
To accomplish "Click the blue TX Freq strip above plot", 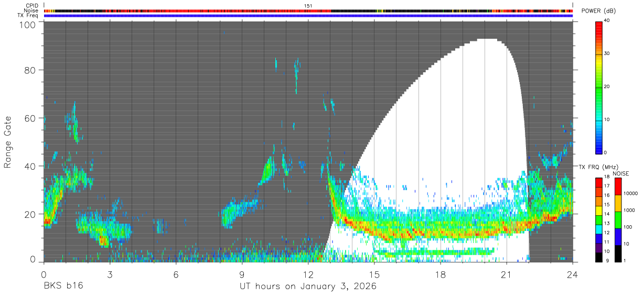I will coord(308,16).
